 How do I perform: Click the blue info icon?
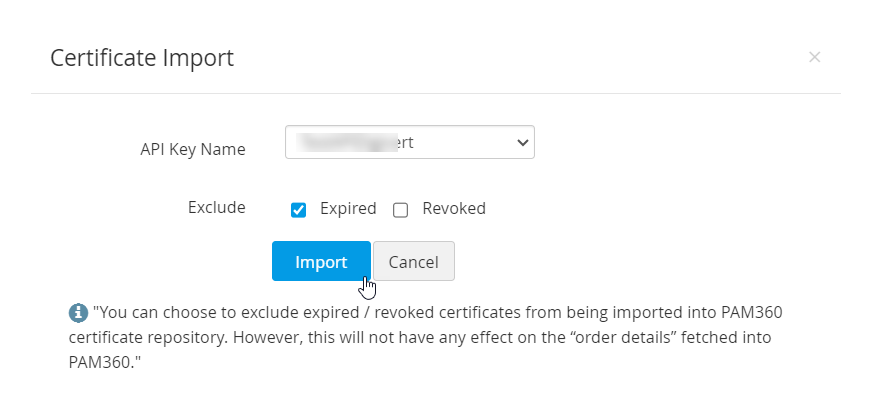[x=78, y=313]
